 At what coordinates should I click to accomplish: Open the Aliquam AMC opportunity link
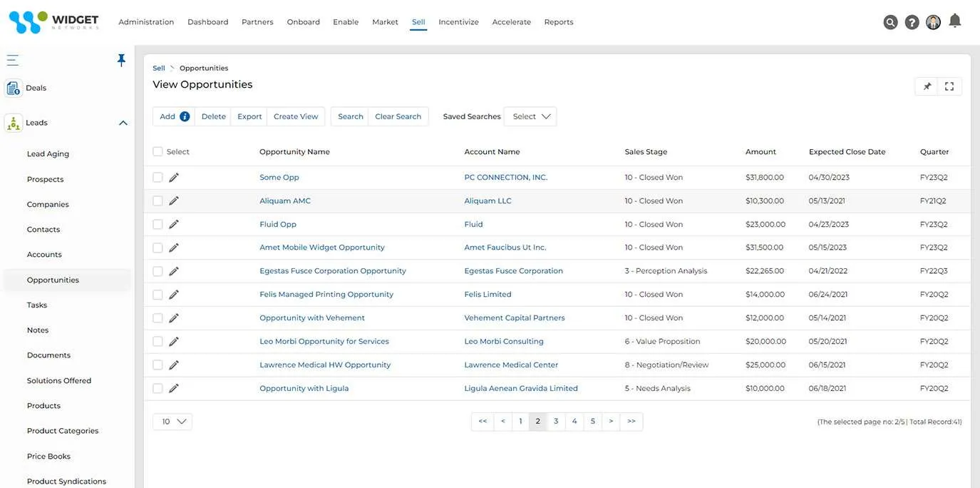285,200
